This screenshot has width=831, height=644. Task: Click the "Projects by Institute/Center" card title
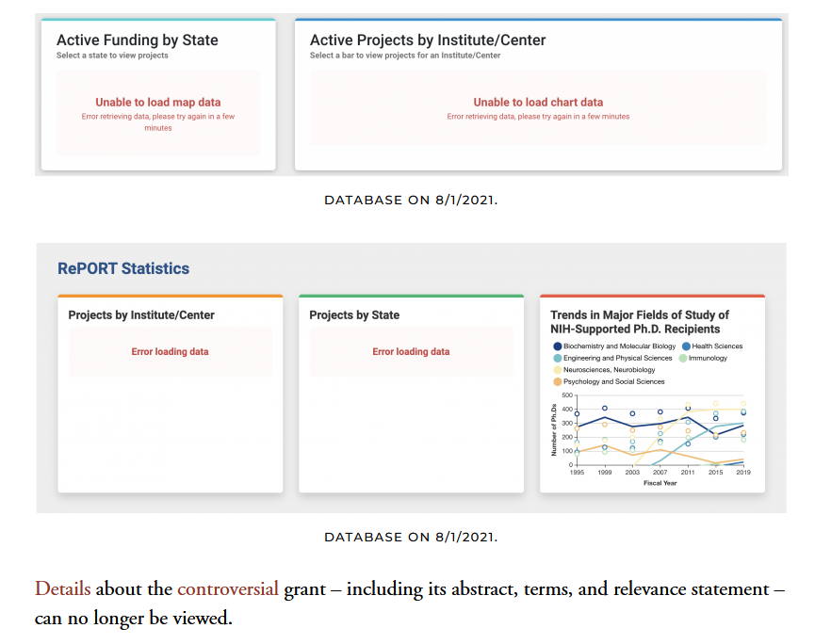pyautogui.click(x=141, y=315)
